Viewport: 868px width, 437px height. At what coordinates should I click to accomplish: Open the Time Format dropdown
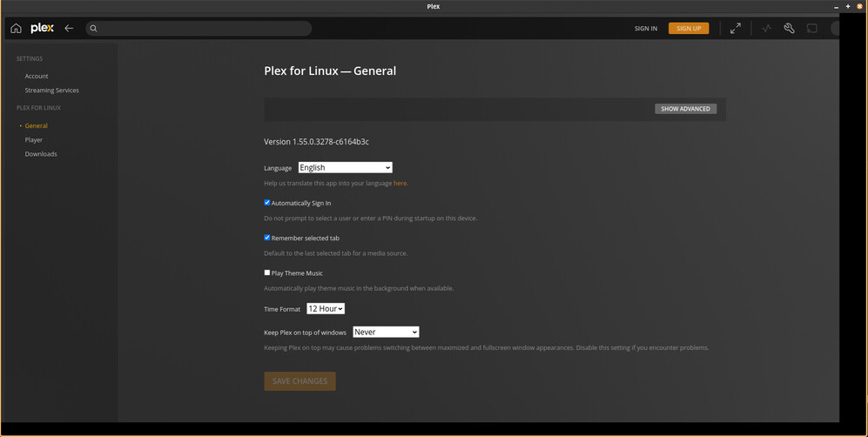(x=326, y=309)
